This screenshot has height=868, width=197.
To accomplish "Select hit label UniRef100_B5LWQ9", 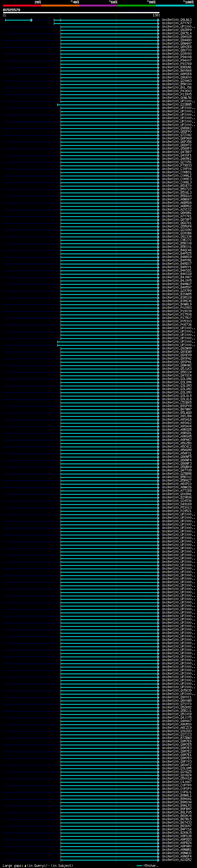I will click(x=177, y=412).
